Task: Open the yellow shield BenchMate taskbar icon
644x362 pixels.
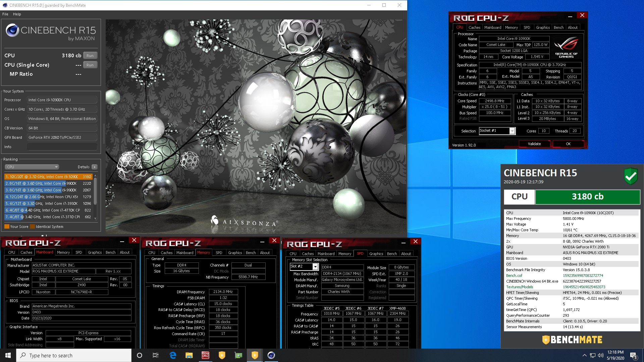Action: [x=222, y=355]
